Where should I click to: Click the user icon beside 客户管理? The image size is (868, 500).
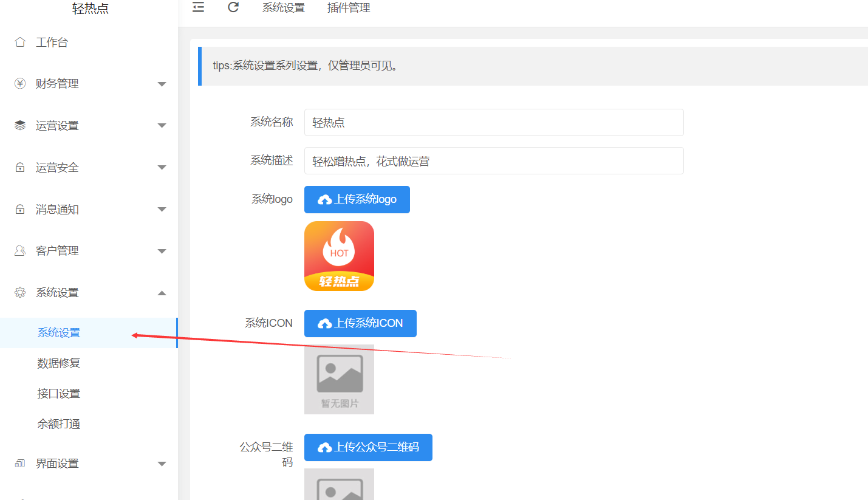[x=20, y=250]
